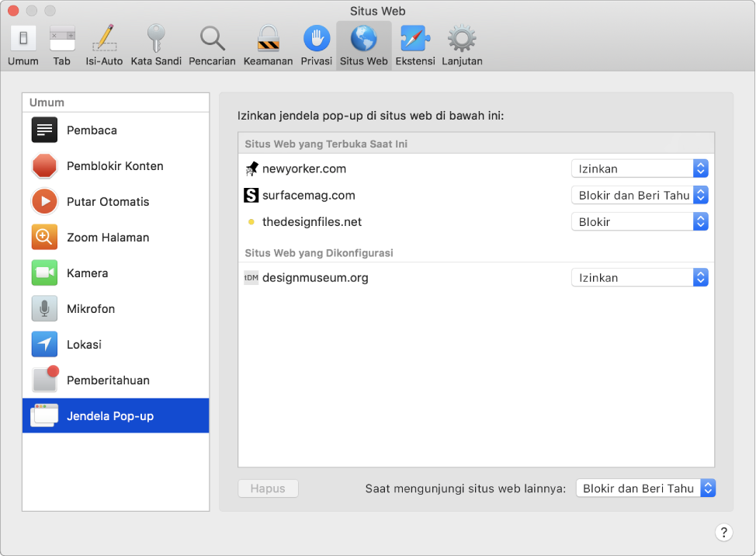Select Zoom Halaman in the sidebar
The width and height of the screenshot is (756, 556).
tap(116, 238)
